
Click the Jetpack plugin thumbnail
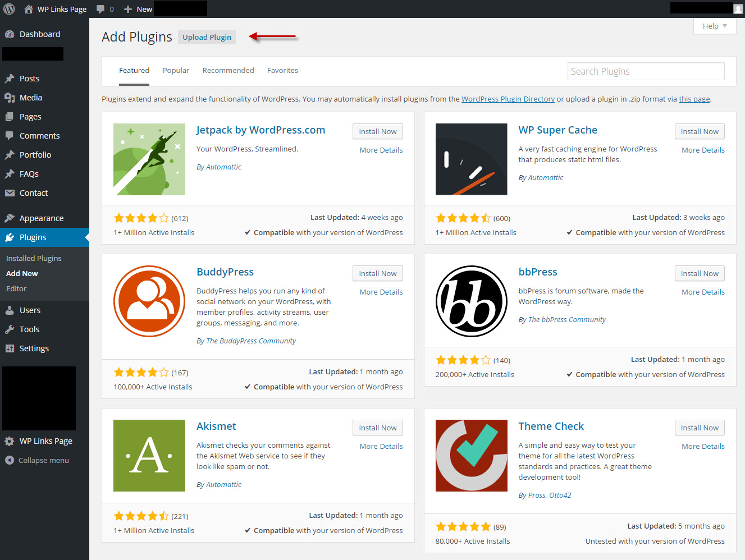pos(149,159)
